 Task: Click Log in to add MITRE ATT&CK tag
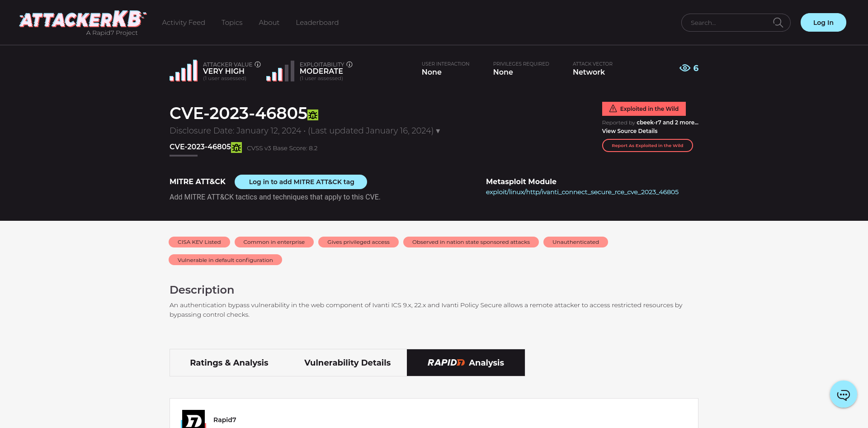pos(301,182)
